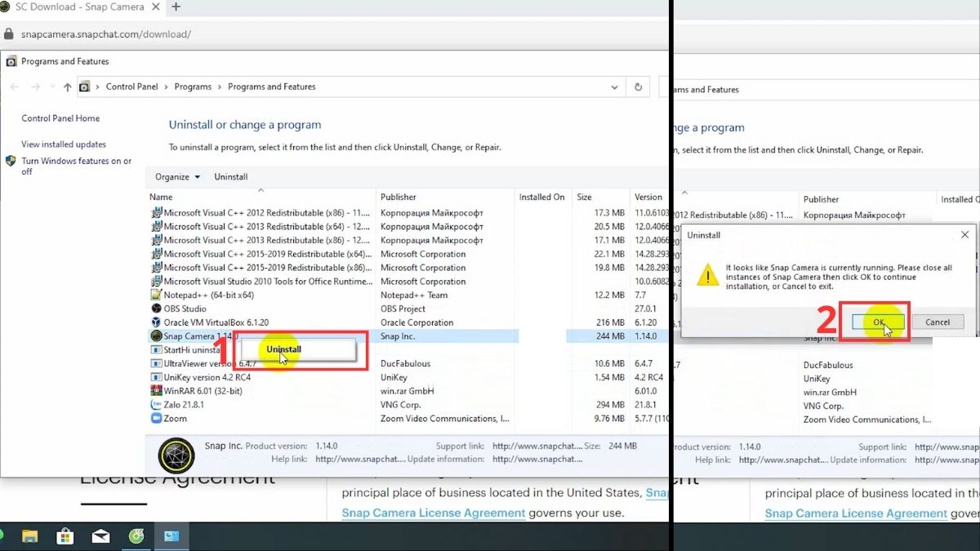Click the Notepad++ icon in the list
This screenshot has height=551, width=980.
coord(157,295)
